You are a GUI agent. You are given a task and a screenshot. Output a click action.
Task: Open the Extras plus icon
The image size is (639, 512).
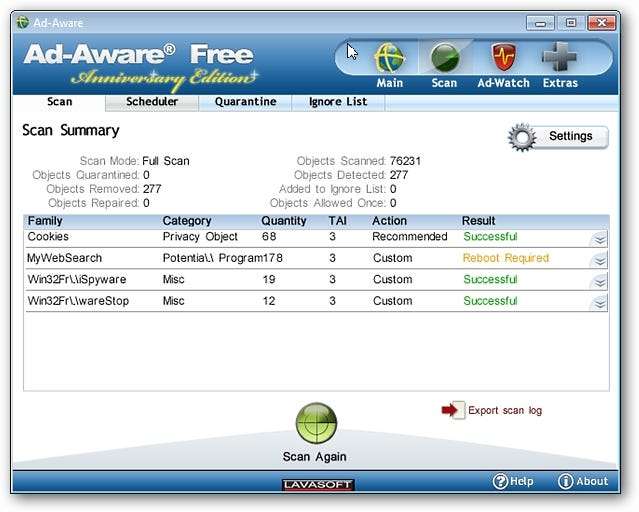(560, 57)
